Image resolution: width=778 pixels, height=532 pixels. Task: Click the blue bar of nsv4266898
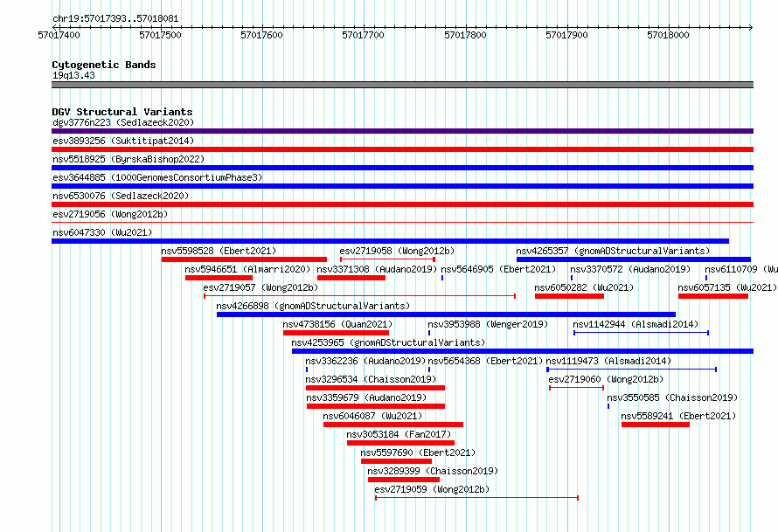[x=446, y=314]
